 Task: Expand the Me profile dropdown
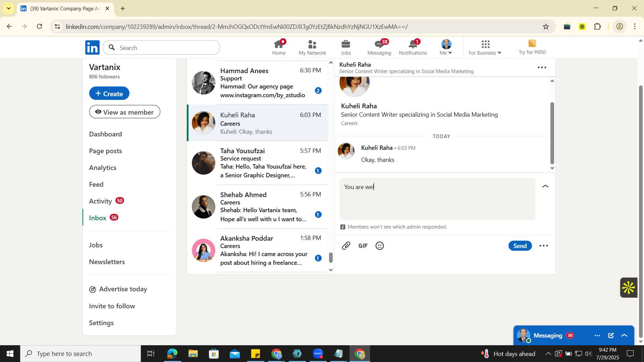coord(446,48)
